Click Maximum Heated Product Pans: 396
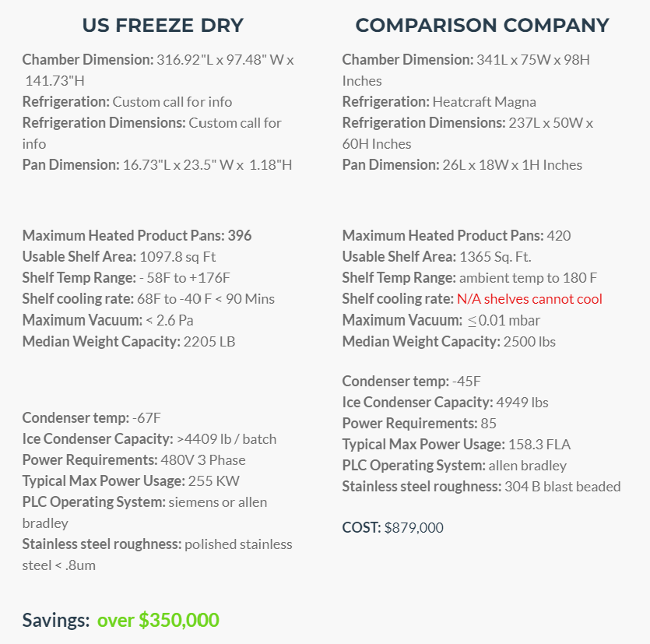 [x=137, y=235]
